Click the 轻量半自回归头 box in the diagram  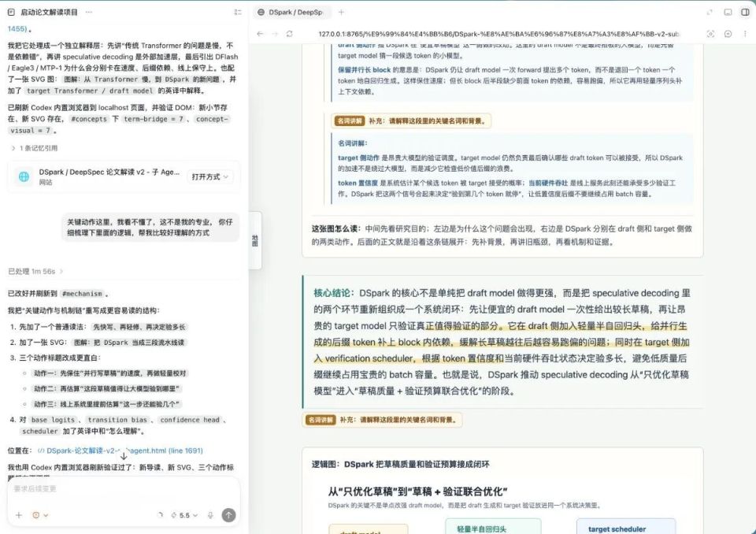(493, 527)
